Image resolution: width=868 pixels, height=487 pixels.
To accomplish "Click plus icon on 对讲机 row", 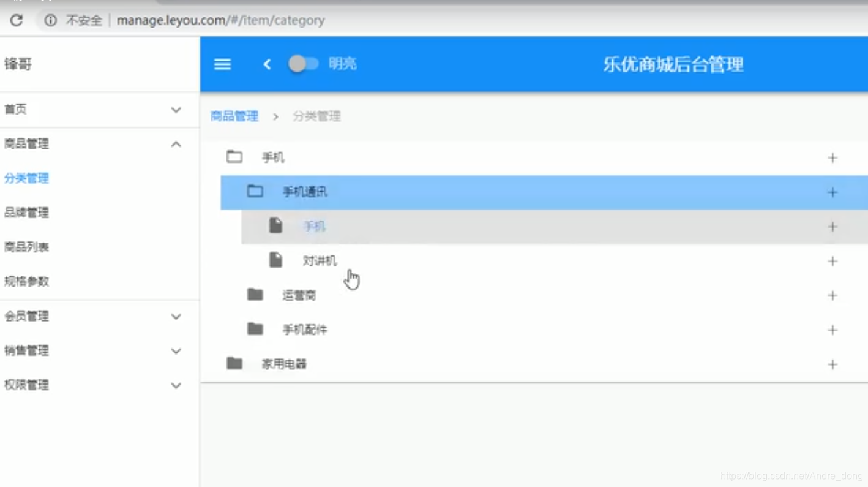I will [x=832, y=261].
